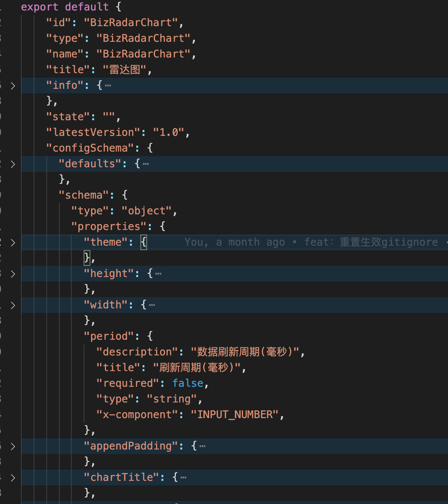Click the ellipsis marker beside "width": {
Image resolution: width=448 pixels, height=504 pixels.
click(152, 305)
